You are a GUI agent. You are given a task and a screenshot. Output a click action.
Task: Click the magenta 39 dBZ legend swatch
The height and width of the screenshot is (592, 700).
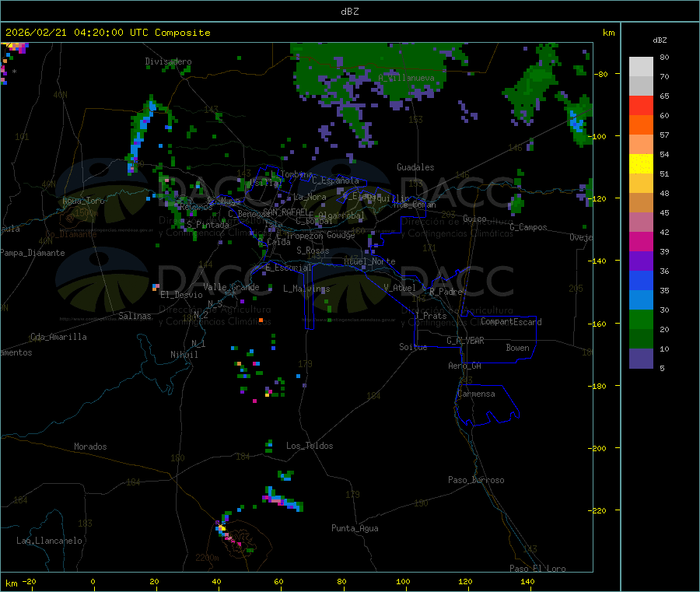[x=641, y=241]
